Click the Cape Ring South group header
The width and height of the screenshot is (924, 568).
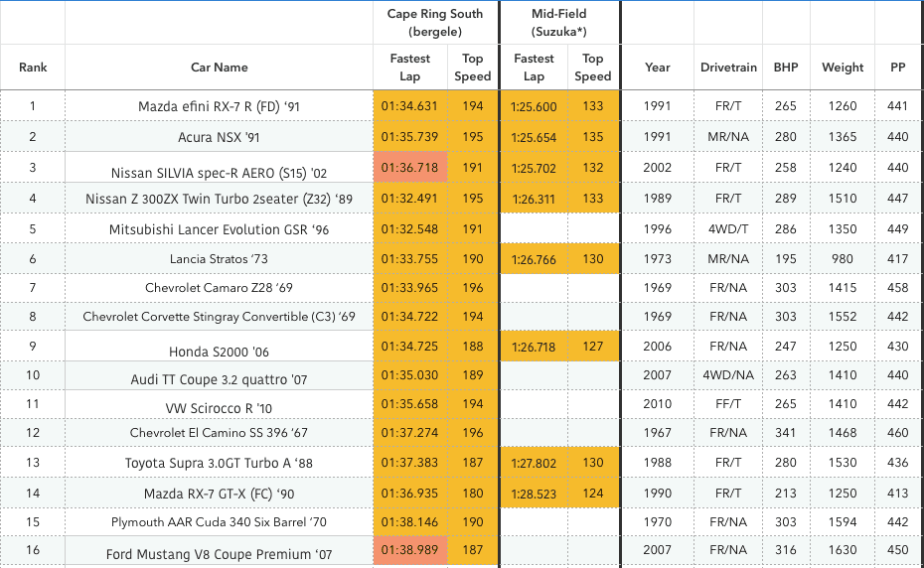click(x=435, y=22)
